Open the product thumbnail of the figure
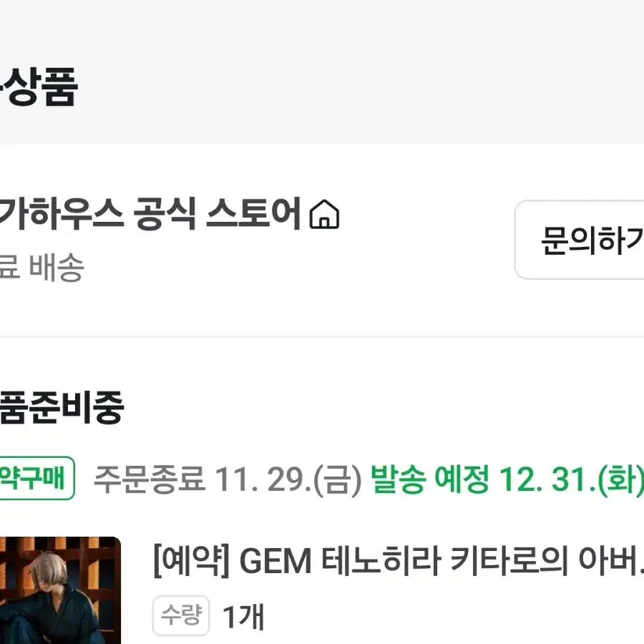 tap(60, 590)
